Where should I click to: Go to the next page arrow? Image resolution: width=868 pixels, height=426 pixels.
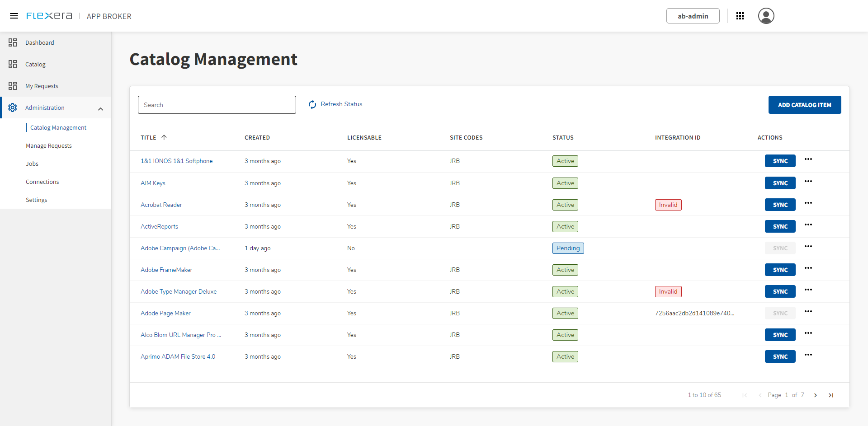click(x=816, y=395)
